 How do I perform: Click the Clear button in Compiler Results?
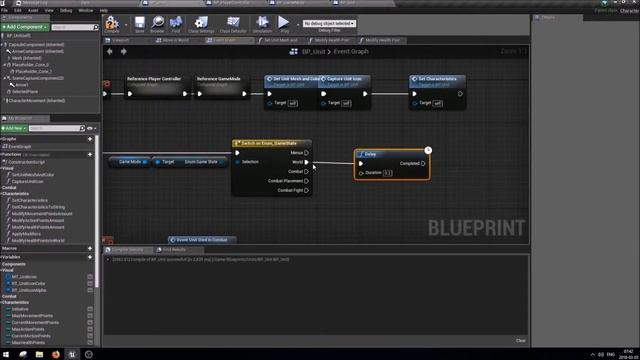520,340
